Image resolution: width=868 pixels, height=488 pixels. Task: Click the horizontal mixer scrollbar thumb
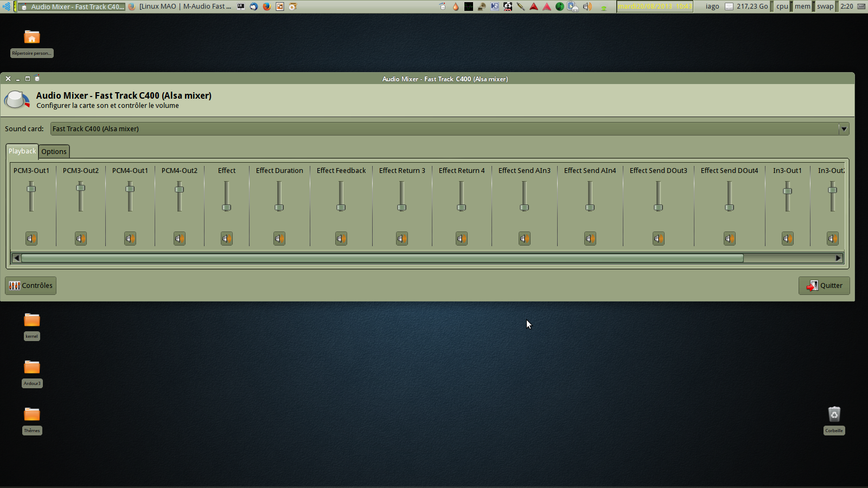click(382, 258)
